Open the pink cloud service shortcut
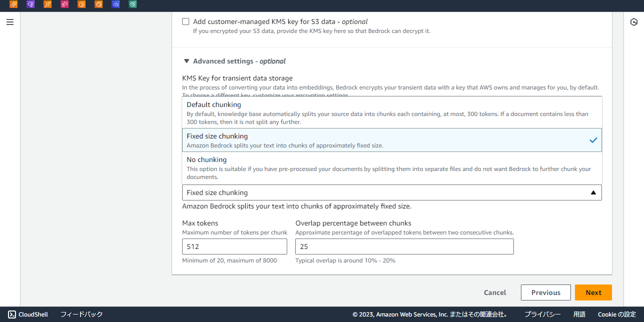The image size is (644, 322). [x=65, y=4]
